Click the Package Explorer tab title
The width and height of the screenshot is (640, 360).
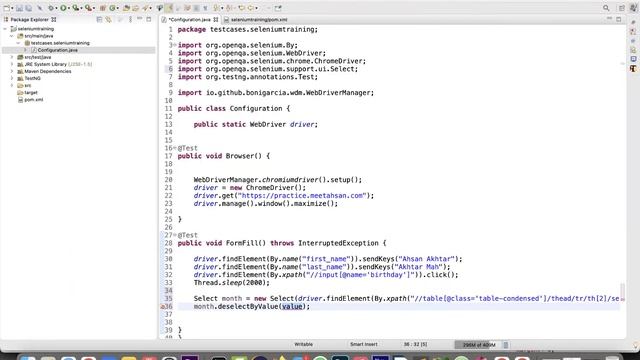pos(29,20)
